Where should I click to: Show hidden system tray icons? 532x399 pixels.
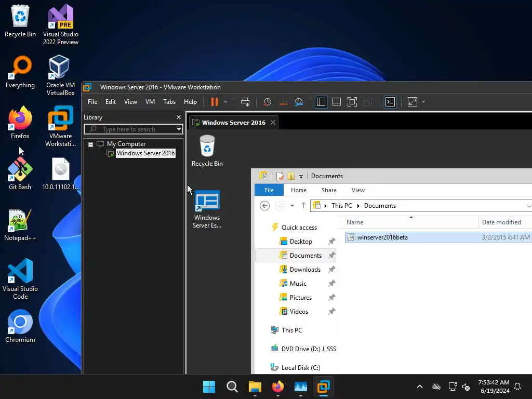click(420, 387)
